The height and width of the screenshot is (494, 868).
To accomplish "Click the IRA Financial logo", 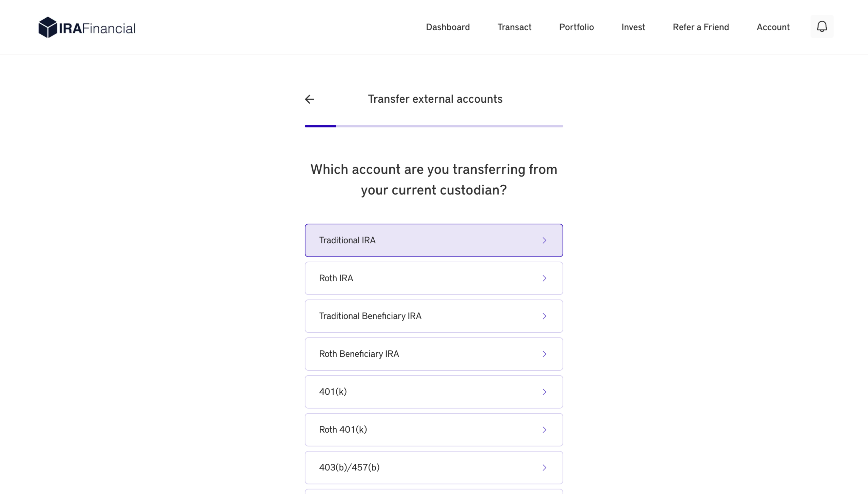I will [x=87, y=27].
